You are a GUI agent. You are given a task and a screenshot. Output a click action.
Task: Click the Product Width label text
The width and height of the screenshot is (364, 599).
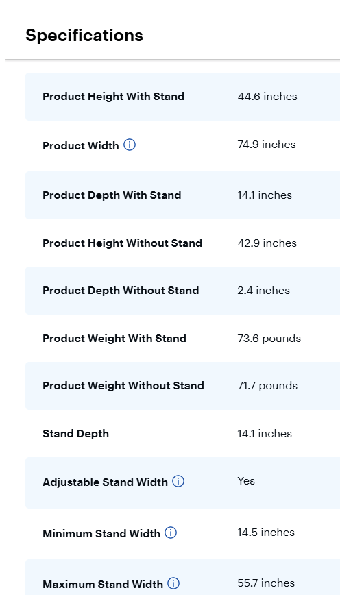point(81,145)
